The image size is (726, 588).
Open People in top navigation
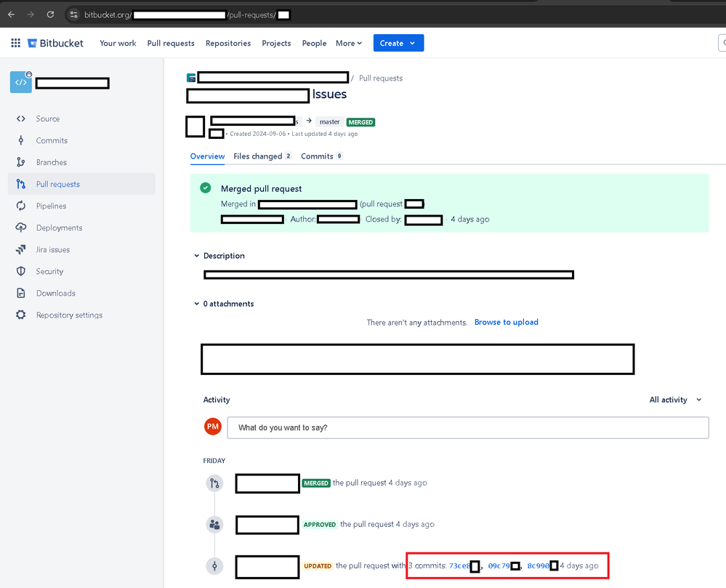[315, 43]
